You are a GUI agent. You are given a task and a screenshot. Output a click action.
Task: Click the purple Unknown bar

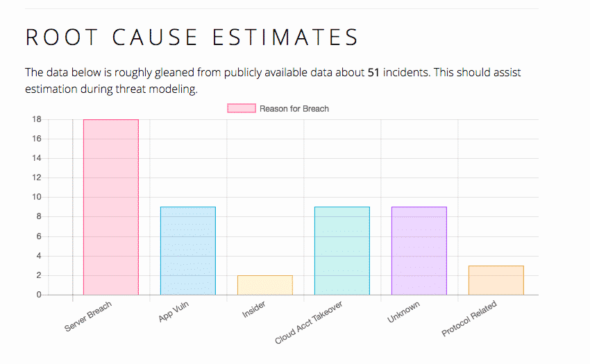pos(419,250)
